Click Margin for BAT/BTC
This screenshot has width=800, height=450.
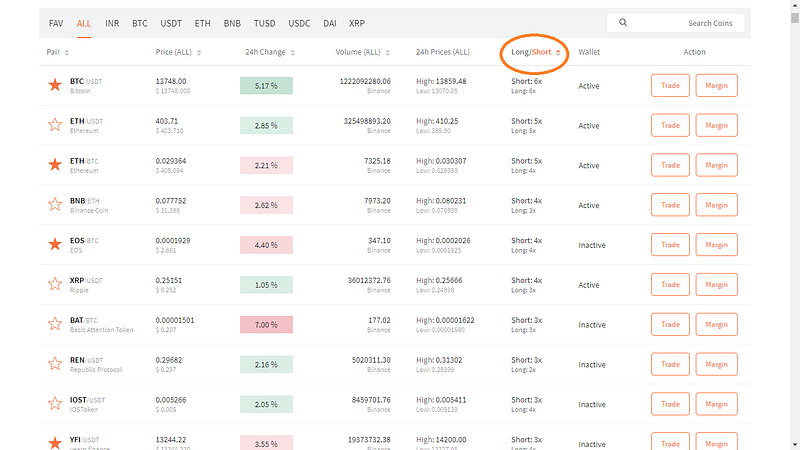716,324
